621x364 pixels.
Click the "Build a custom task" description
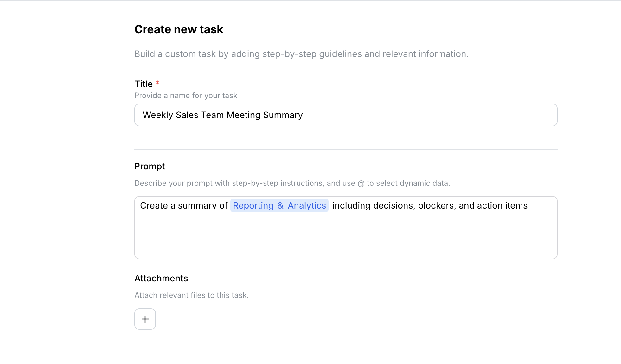tap(301, 54)
